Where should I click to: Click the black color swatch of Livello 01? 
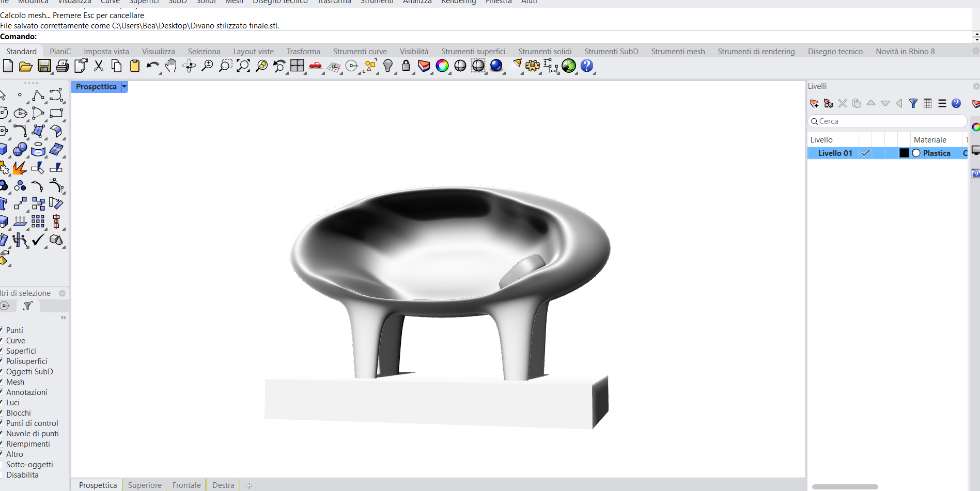tap(904, 153)
